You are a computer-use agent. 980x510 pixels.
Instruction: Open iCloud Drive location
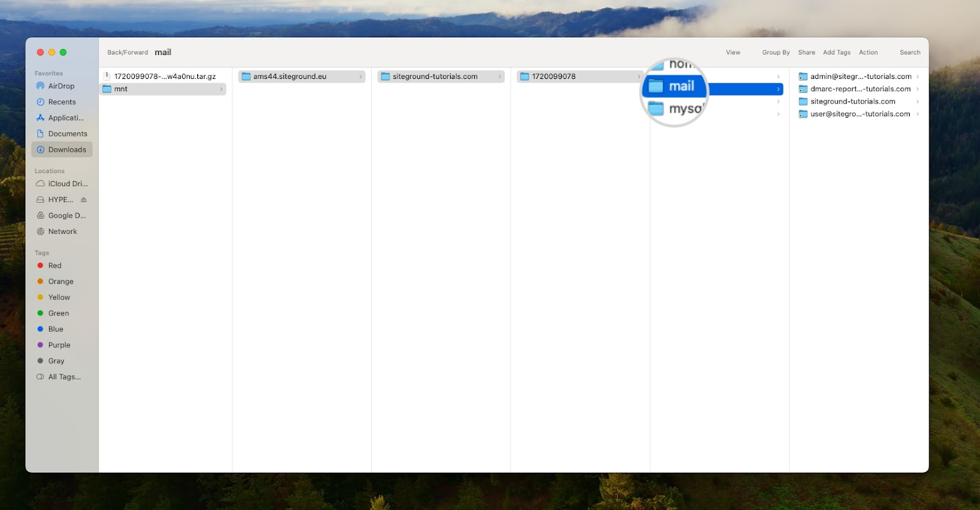[x=61, y=184]
